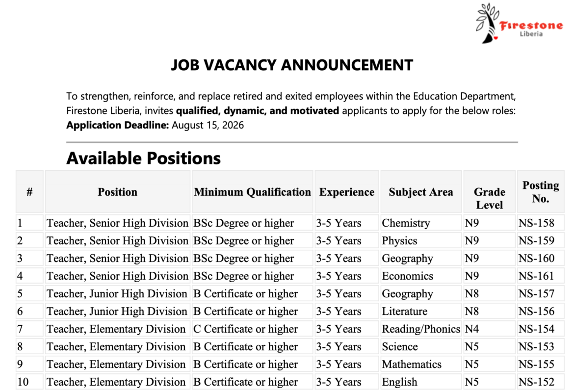This screenshot has height=392, width=574.
Task: Click the Firestone red logo text
Action: (531, 25)
